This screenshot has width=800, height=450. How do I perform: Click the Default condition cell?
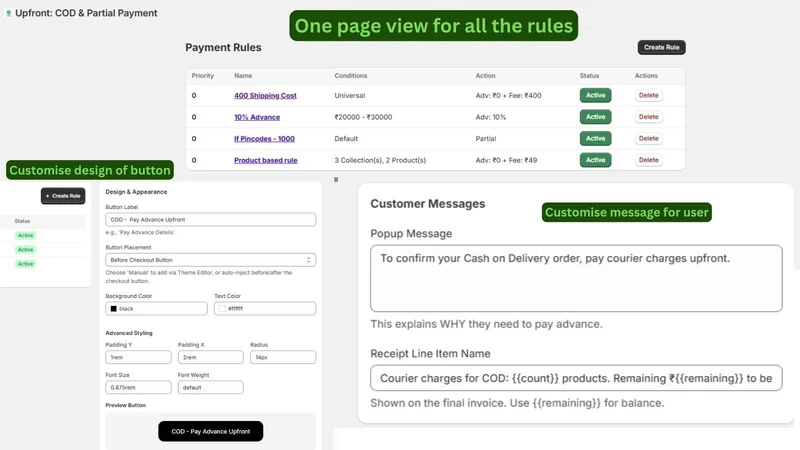(x=346, y=139)
